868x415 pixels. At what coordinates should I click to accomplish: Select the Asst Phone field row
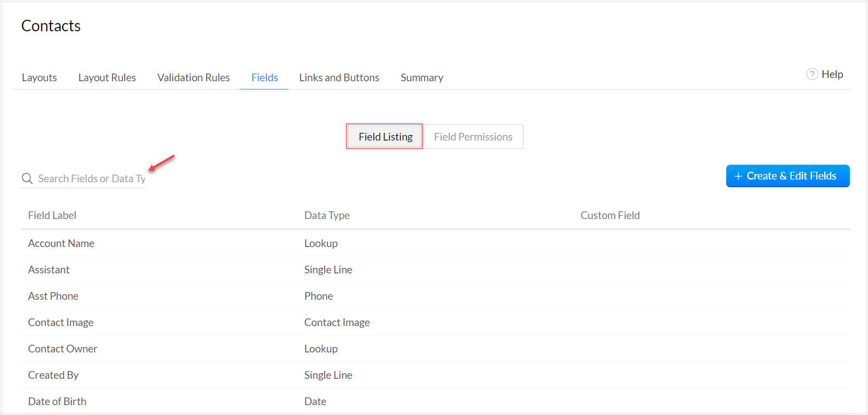point(53,296)
